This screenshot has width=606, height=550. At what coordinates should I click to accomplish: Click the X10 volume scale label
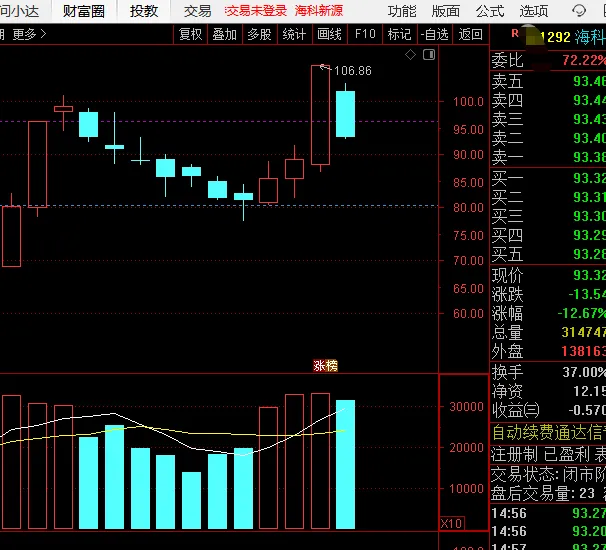click(x=451, y=524)
